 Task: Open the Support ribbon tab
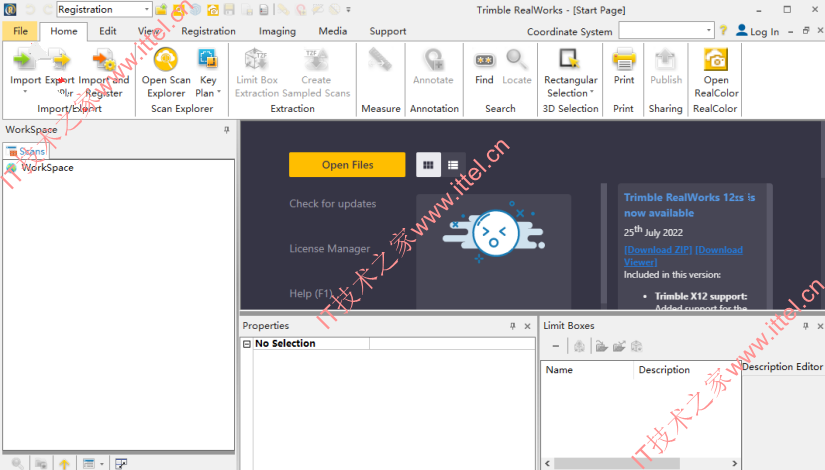point(388,31)
